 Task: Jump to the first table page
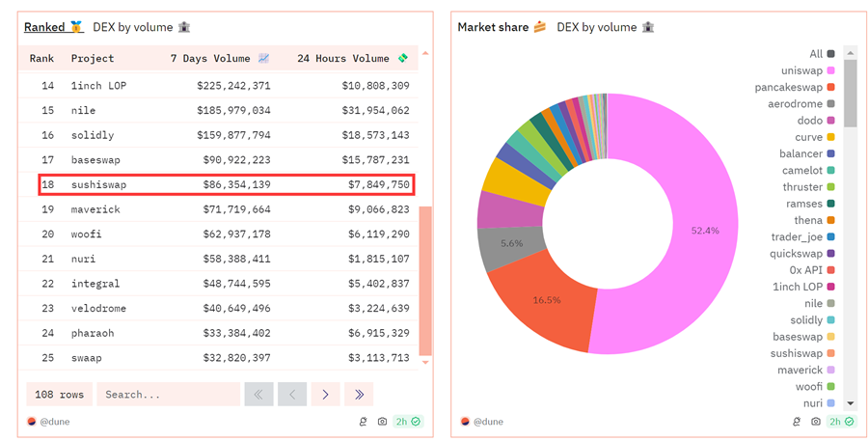[258, 394]
